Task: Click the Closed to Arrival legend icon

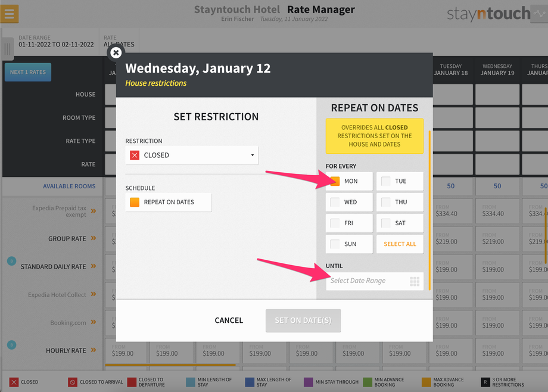Action: [72, 382]
